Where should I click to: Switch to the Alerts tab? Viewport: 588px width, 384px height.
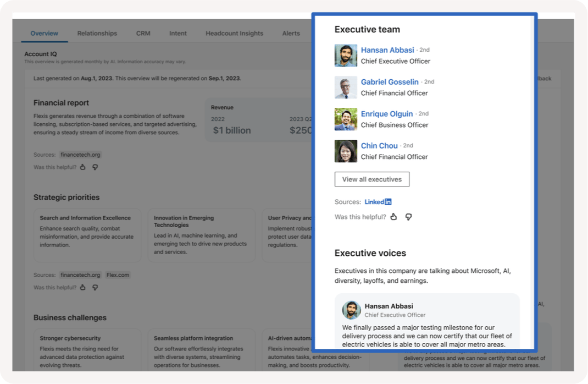tap(291, 34)
